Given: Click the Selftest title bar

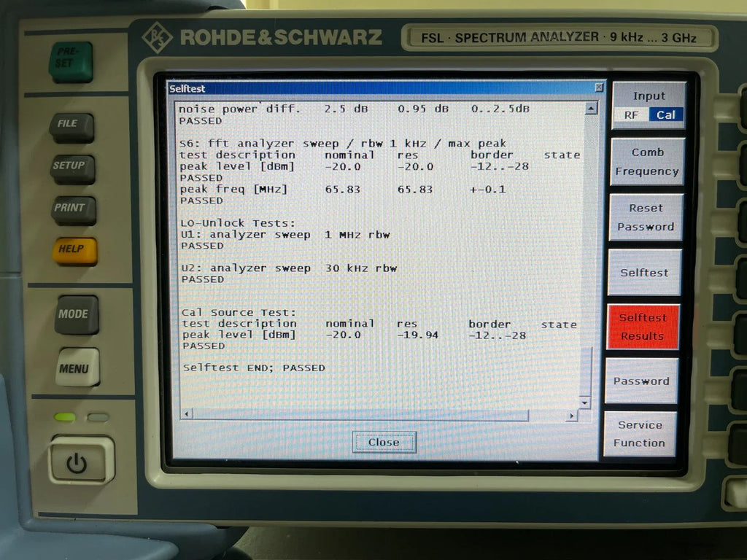Looking at the screenshot, I should click(386, 88).
